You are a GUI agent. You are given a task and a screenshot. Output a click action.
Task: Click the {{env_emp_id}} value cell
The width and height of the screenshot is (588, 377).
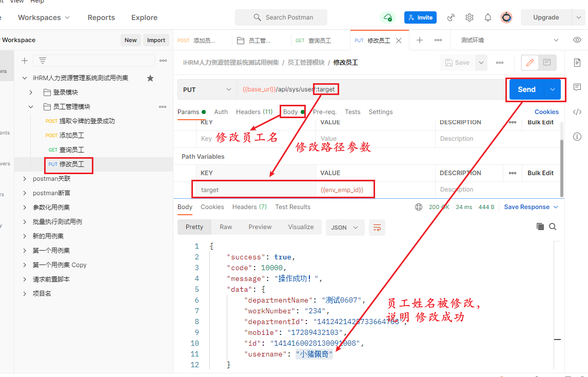(375, 190)
